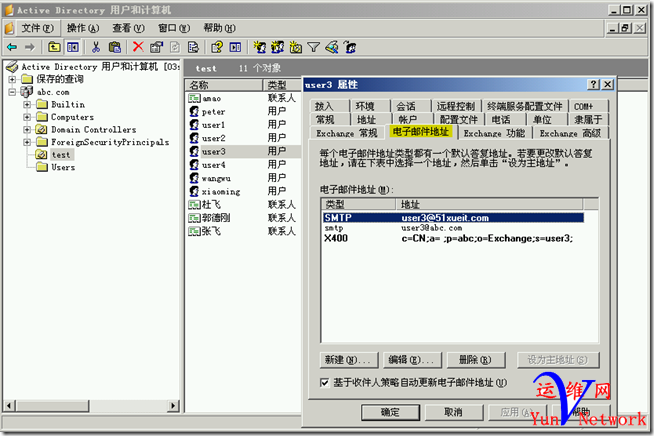Image resolution: width=654 pixels, height=436 pixels.
Task: Click the dialog help question mark button
Action: coord(594,85)
